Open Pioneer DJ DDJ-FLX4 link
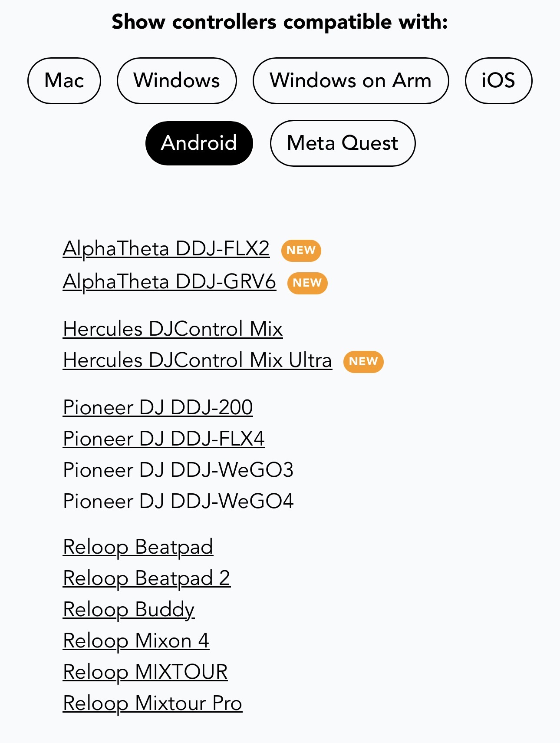 click(164, 439)
